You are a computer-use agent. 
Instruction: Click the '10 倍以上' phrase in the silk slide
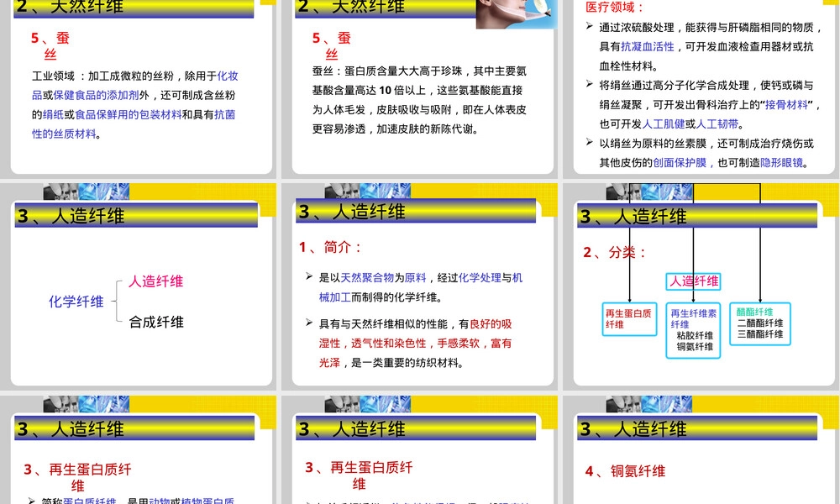[402, 90]
